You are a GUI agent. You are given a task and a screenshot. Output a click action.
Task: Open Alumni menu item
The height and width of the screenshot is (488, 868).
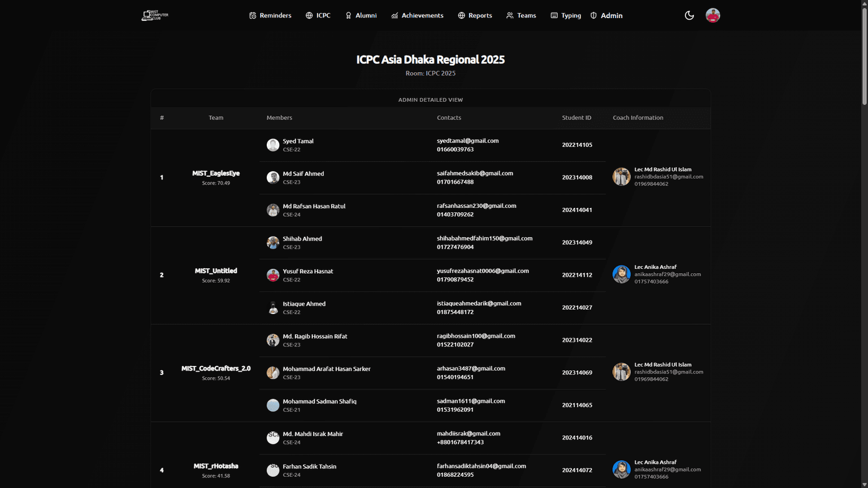tap(361, 15)
